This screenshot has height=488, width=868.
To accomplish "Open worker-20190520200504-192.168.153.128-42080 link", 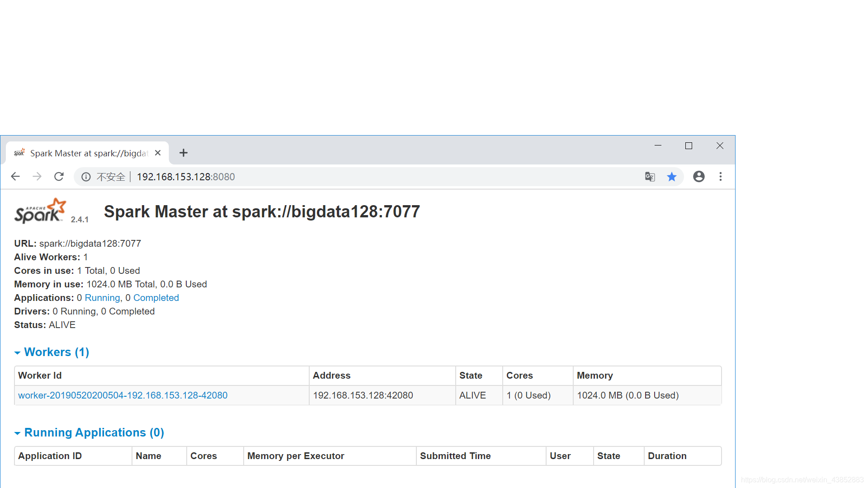I will click(x=123, y=395).
